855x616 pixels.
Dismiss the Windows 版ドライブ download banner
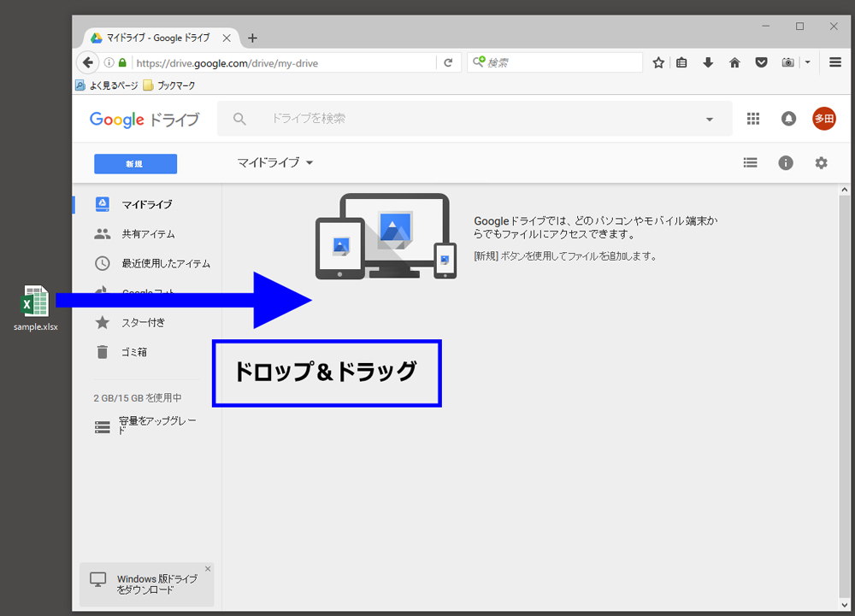pos(208,569)
